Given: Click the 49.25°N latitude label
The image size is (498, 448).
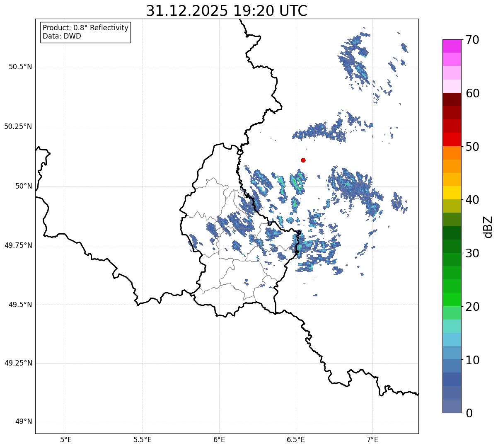Looking at the screenshot, I should [18, 363].
